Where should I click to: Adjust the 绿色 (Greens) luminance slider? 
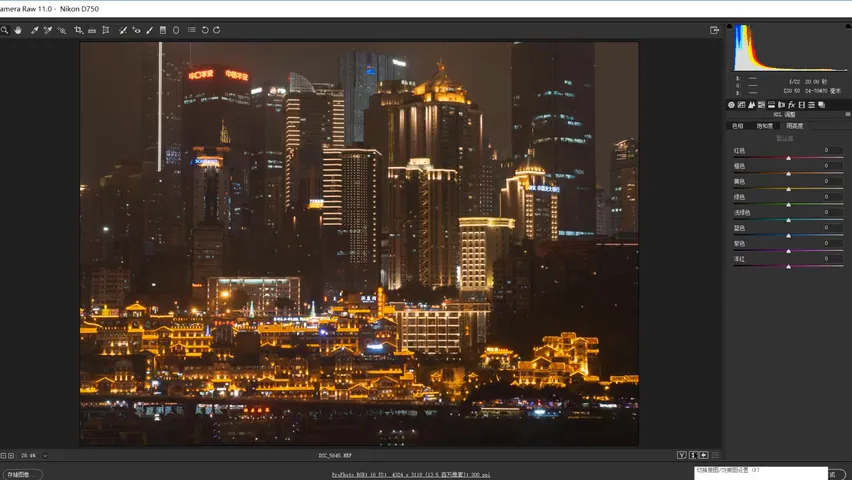coord(788,204)
